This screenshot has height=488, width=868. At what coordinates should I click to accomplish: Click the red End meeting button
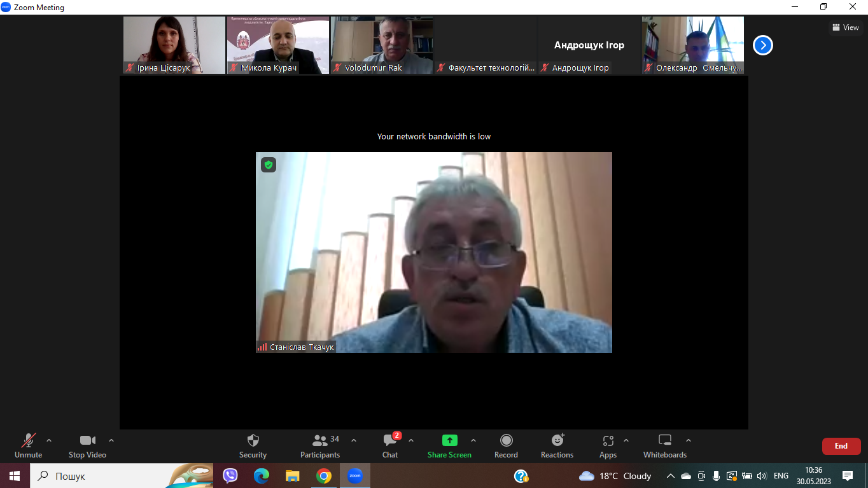coord(841,446)
